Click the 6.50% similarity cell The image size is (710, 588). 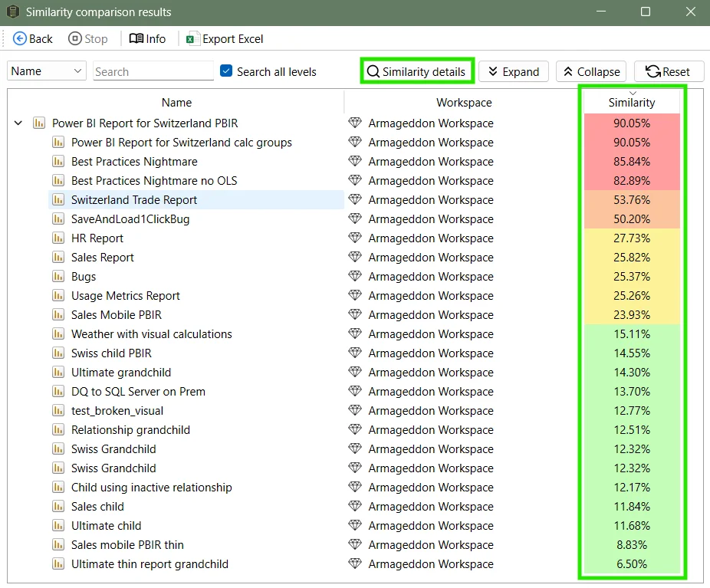tap(632, 564)
